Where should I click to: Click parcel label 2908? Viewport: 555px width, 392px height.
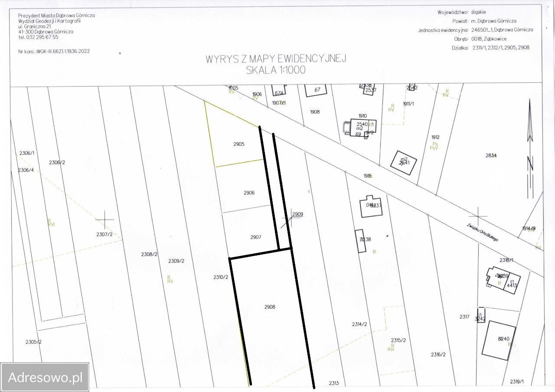pyautogui.click(x=270, y=307)
